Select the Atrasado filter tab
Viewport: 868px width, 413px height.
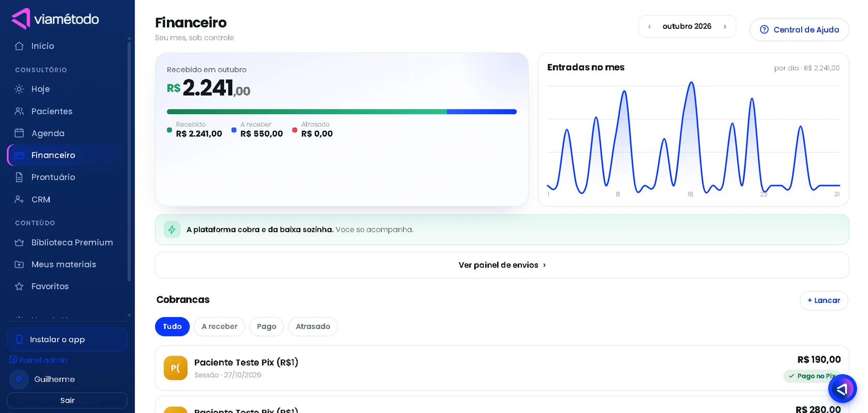coord(313,327)
